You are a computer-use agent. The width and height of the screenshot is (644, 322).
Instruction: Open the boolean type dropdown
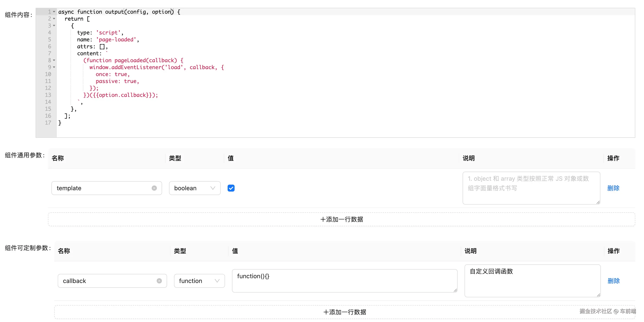click(194, 188)
